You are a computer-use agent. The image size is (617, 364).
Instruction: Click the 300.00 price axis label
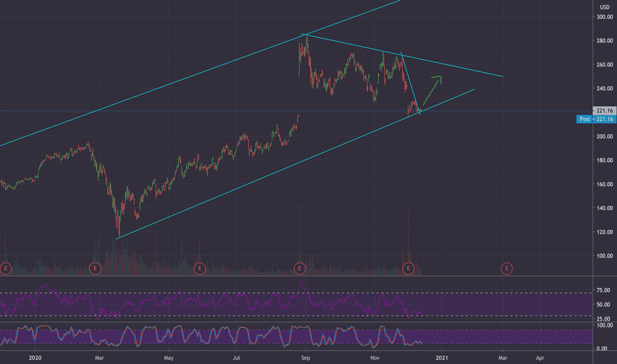click(x=605, y=17)
